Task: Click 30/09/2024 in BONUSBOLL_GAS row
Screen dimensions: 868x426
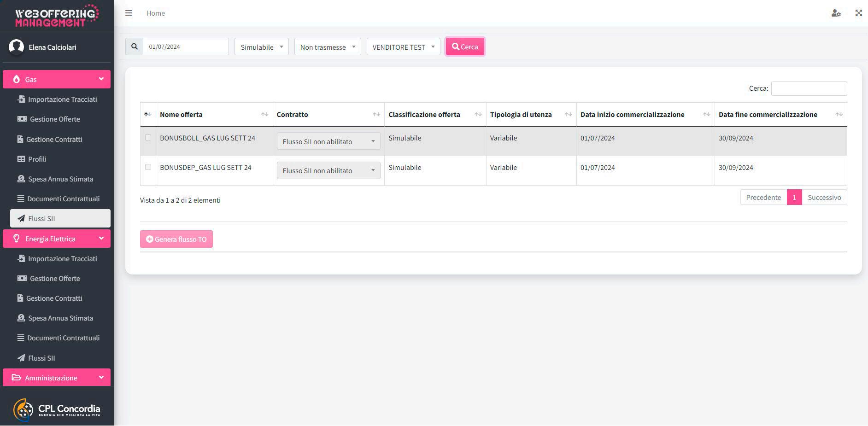Action: 736,138
